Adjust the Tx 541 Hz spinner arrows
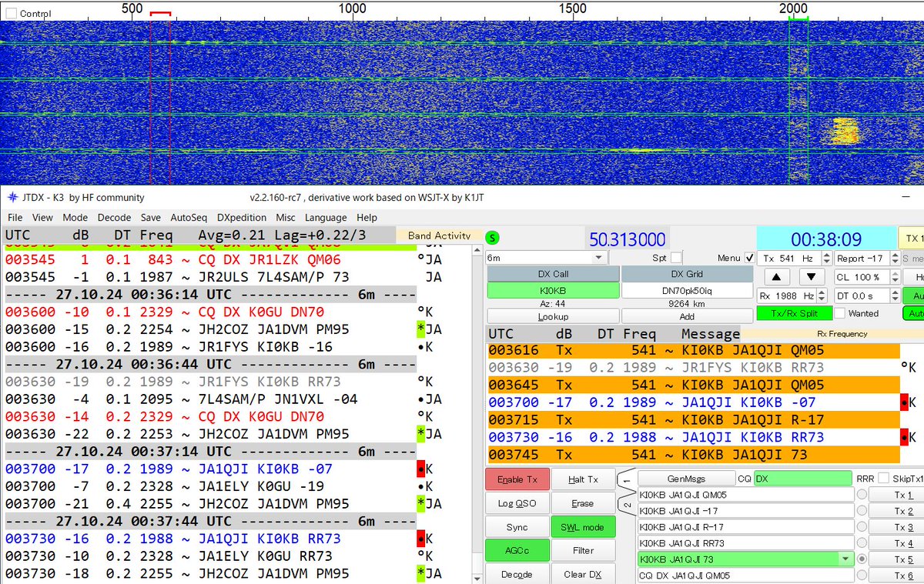The width and height of the screenshot is (924, 584). click(x=827, y=259)
